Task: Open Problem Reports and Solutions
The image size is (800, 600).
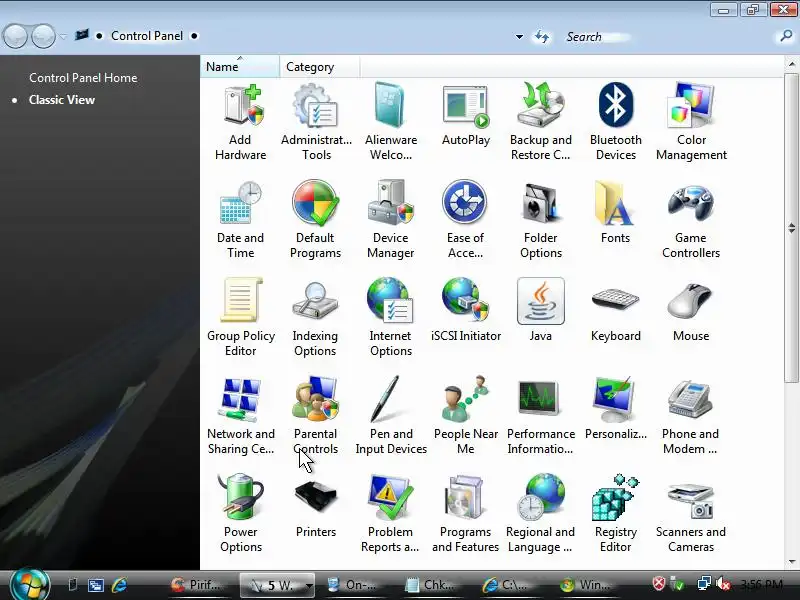Action: 391,514
